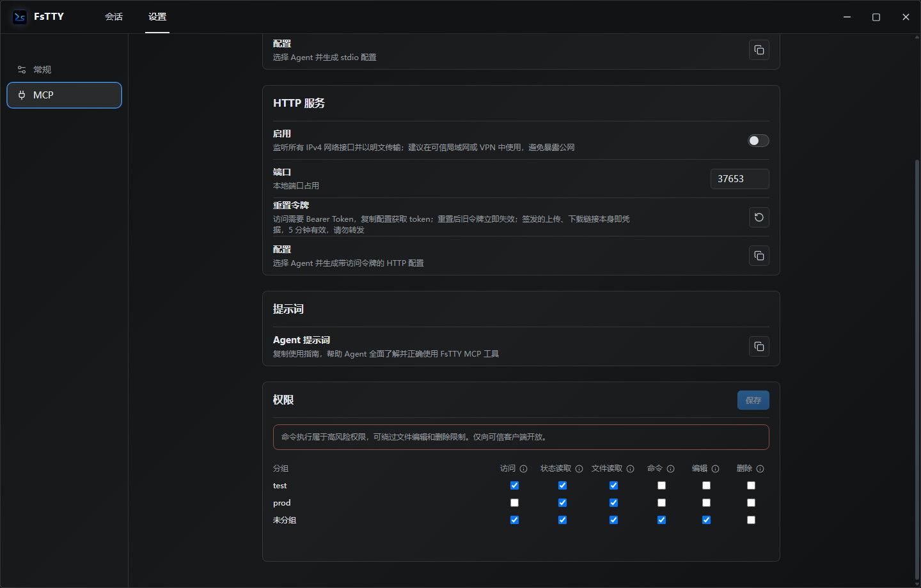Open the MCP settings section
This screenshot has height=588, width=921.
coord(64,95)
